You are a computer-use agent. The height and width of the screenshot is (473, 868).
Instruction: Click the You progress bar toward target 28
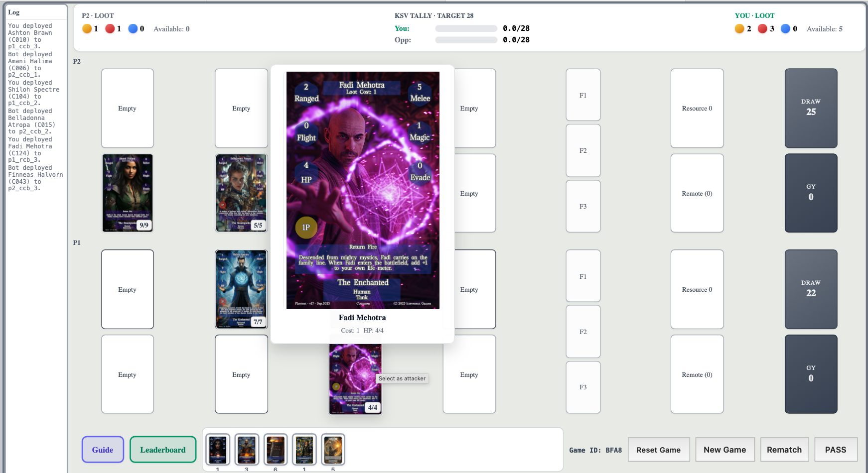[x=465, y=28]
